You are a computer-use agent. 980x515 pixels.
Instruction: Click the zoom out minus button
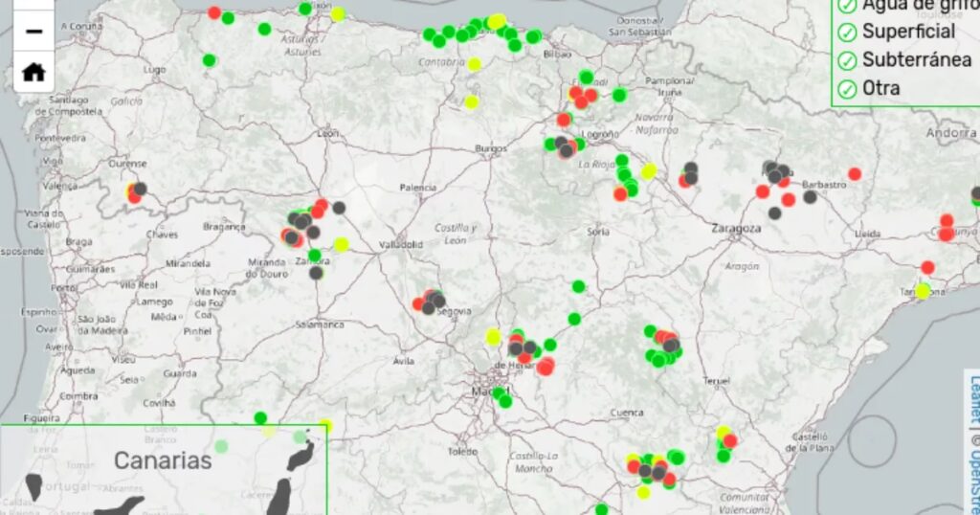(x=33, y=31)
